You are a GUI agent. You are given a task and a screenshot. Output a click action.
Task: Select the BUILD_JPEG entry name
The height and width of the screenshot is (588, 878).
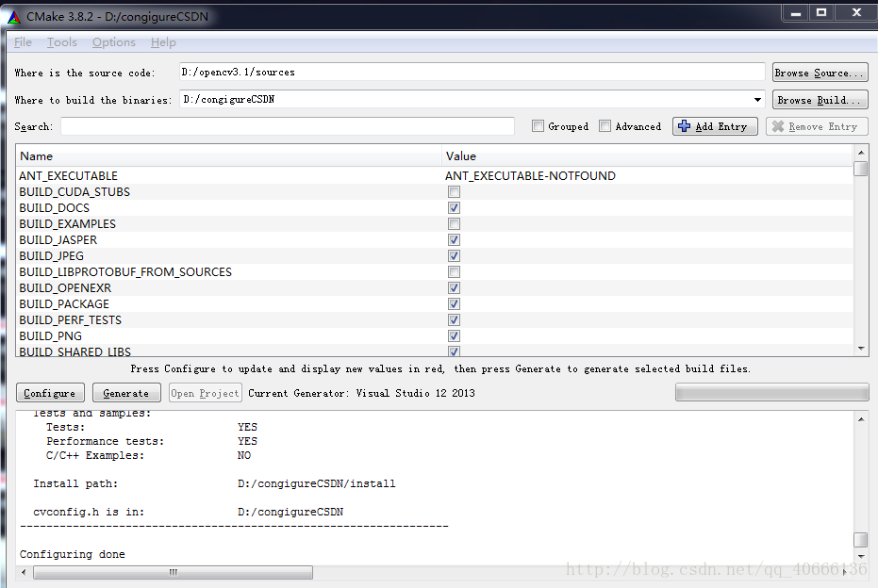click(x=52, y=255)
